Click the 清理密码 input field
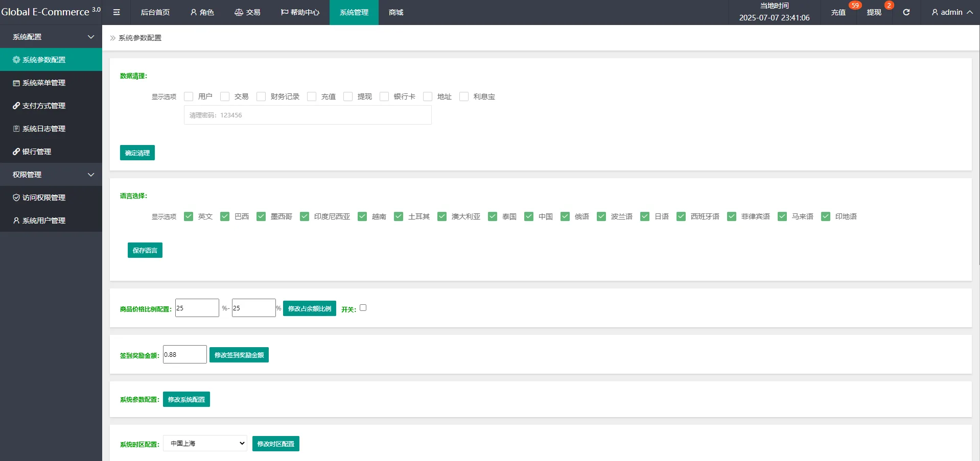Viewport: 980px width, 461px height. [308, 115]
